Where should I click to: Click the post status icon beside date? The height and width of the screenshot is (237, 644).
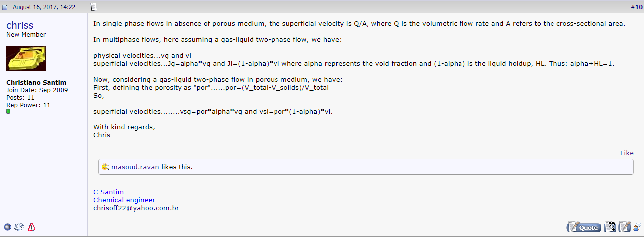click(5, 7)
